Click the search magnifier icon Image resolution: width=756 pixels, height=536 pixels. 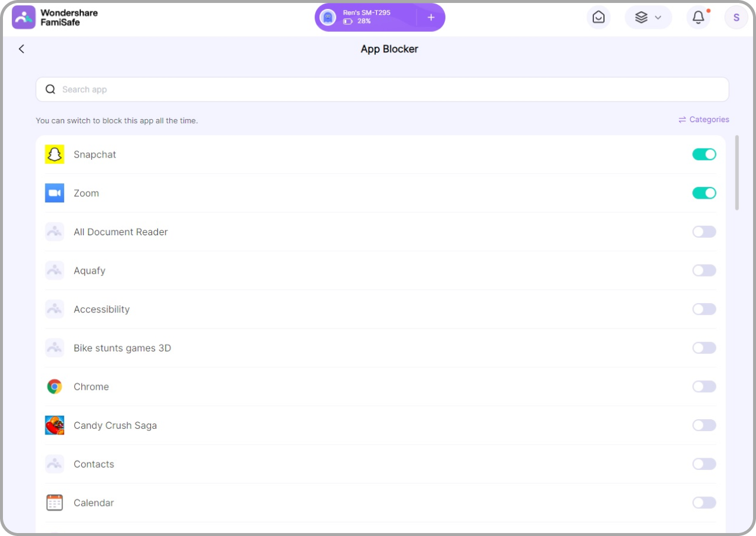(51, 90)
